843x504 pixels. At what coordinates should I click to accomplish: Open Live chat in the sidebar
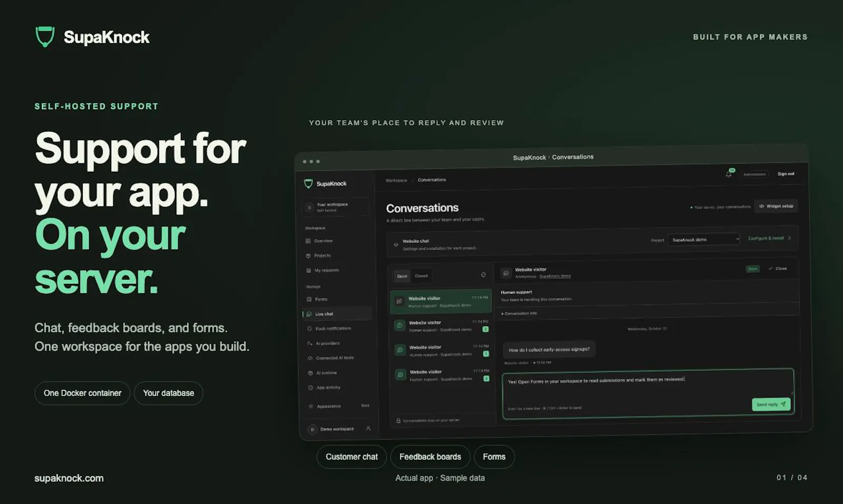pos(338,314)
